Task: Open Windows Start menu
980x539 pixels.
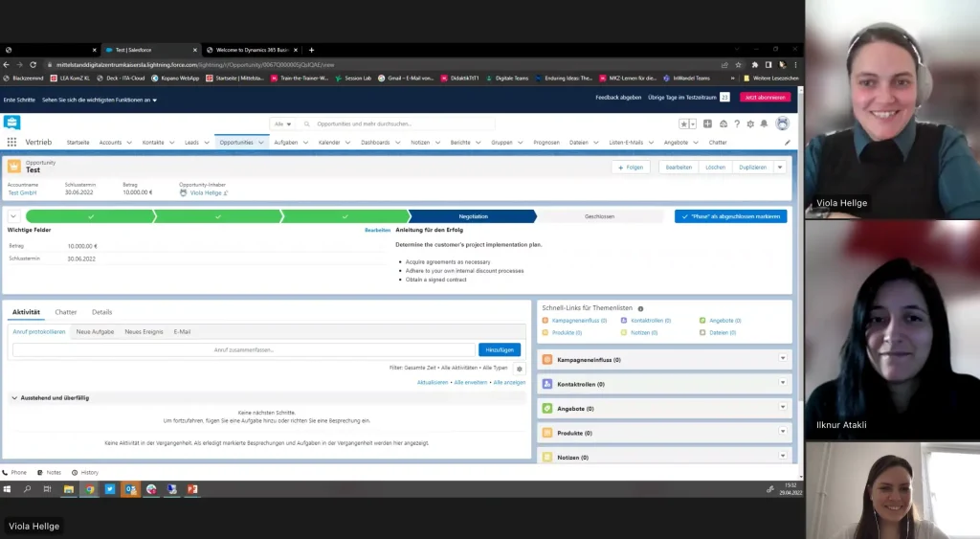Action: [x=7, y=489]
